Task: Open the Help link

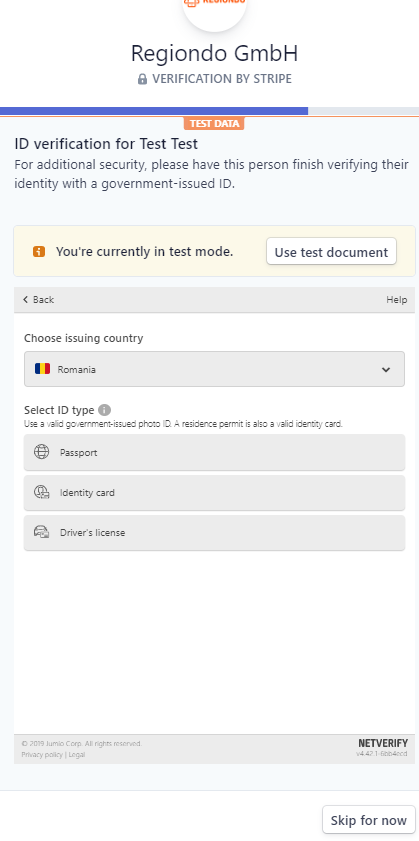Action: 396,300
